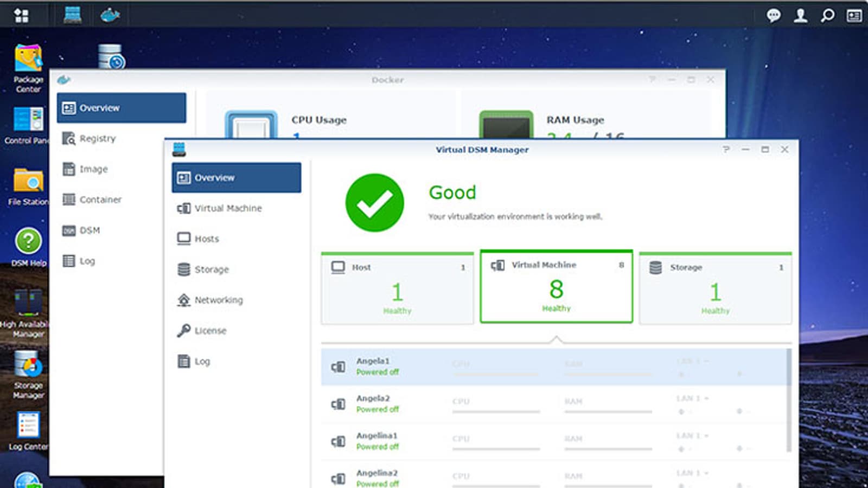
Task: Click the 'CPU Usage' label in Docker
Action: pos(319,120)
